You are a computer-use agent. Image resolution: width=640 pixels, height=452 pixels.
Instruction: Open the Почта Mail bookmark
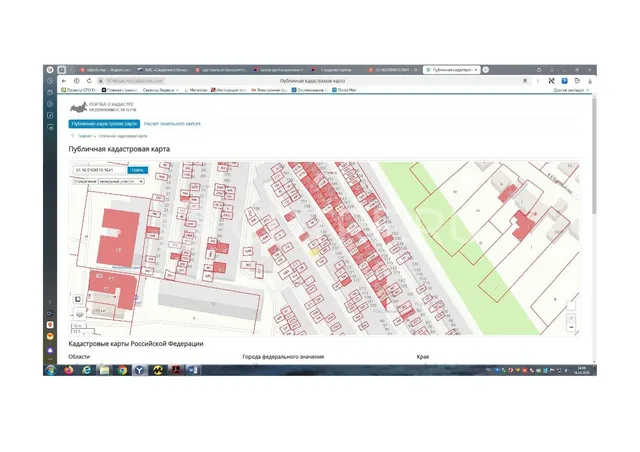[344, 90]
